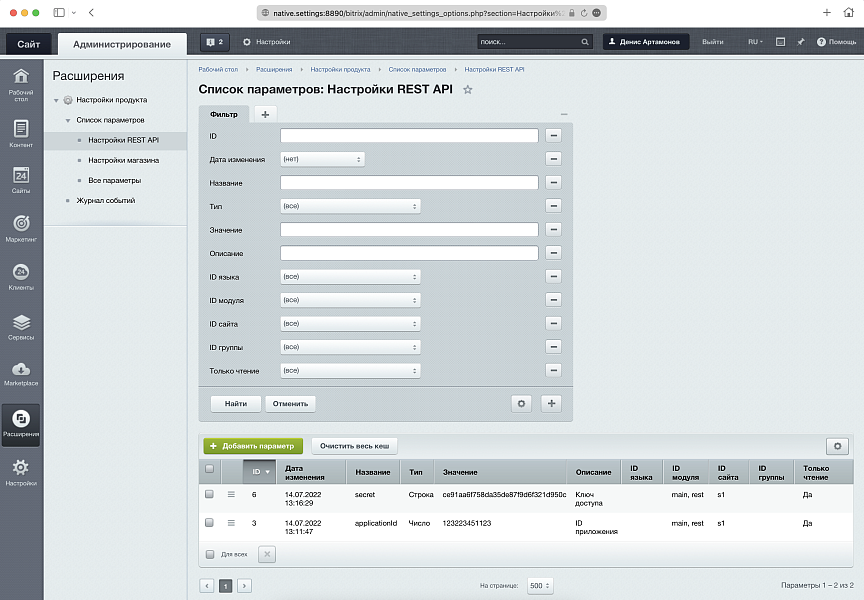
Task: Click the Сервисы sidebar icon
Action: coord(21,326)
